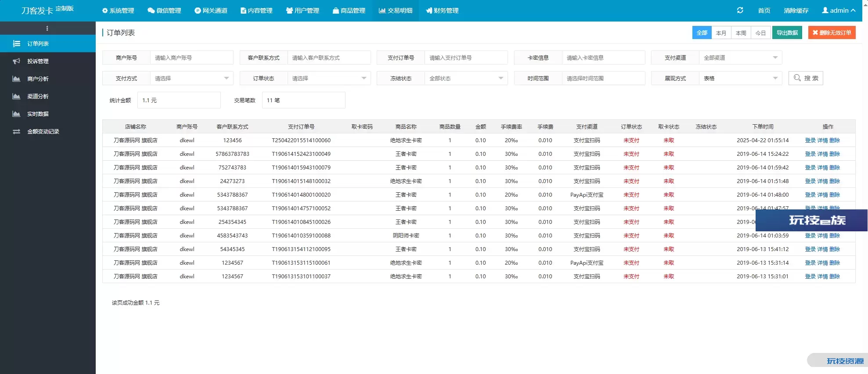This screenshot has width=868, height=374.
Task: Click the three-dot sidebar collapse icon
Action: (x=47, y=29)
